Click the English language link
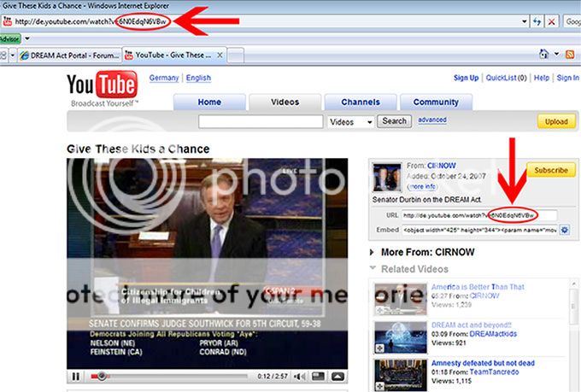The height and width of the screenshot is (392, 581). (x=198, y=78)
